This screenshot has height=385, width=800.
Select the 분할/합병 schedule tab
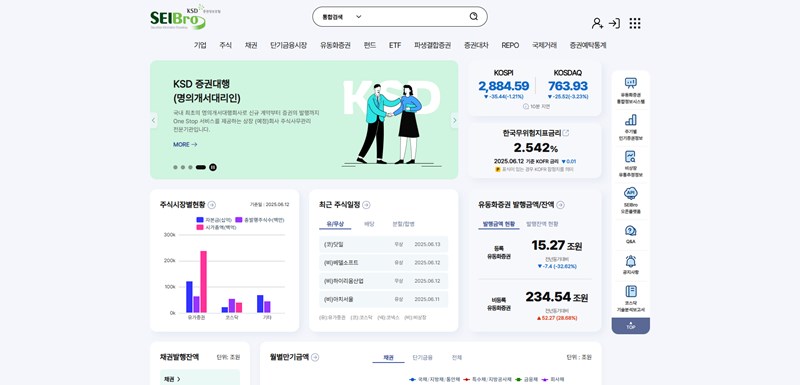(403, 223)
